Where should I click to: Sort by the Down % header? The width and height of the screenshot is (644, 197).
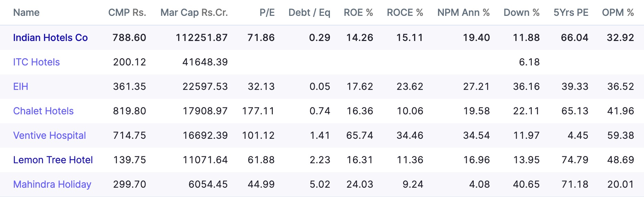[x=521, y=12]
